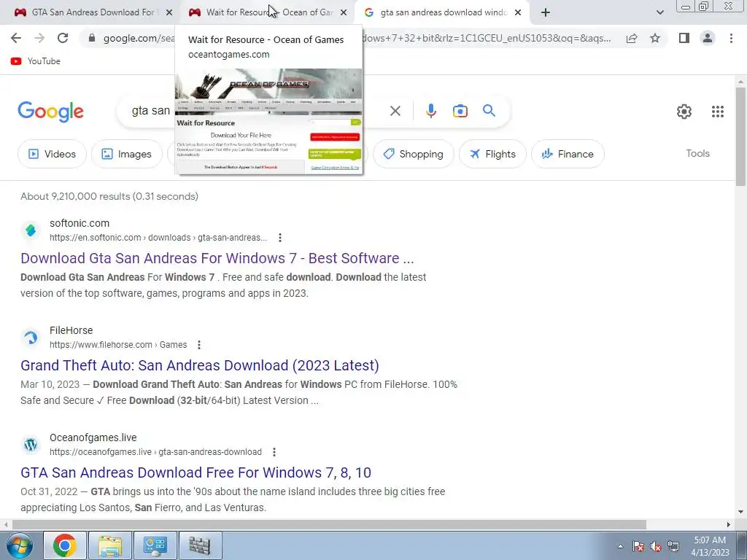The width and height of the screenshot is (747, 560).
Task: Click the softonic.com site favicon
Action: tap(31, 230)
